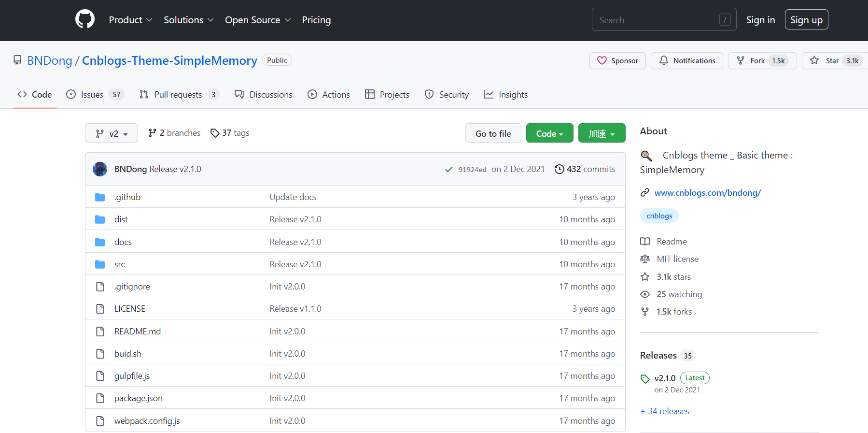
Task: Expand the Product menu
Action: coord(130,20)
